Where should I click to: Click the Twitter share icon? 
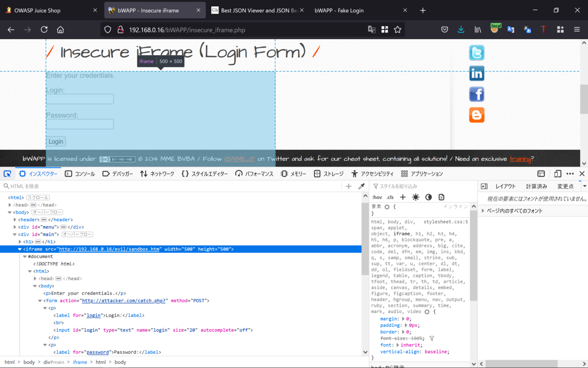[476, 53]
